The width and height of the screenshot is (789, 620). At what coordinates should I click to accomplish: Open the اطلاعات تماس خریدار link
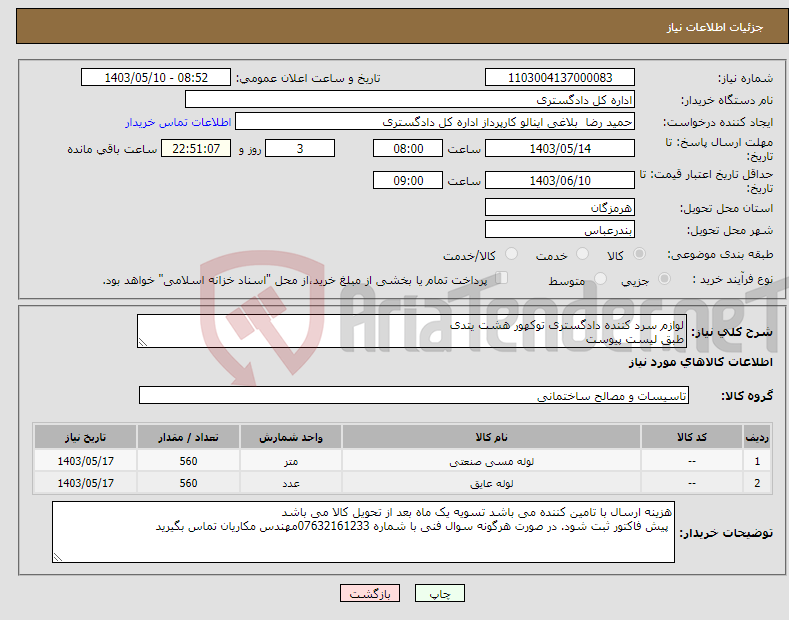tap(178, 122)
